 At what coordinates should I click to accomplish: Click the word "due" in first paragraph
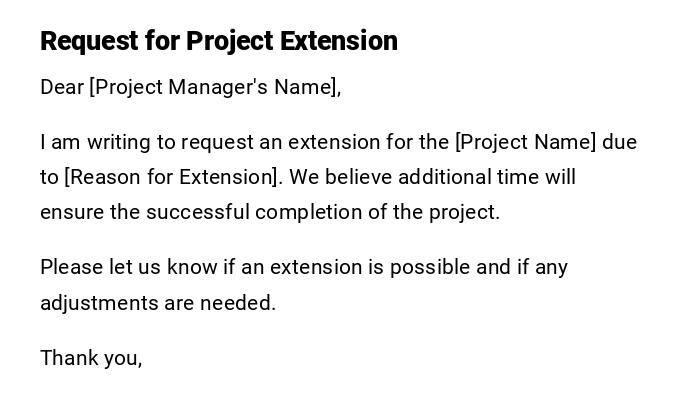619,142
